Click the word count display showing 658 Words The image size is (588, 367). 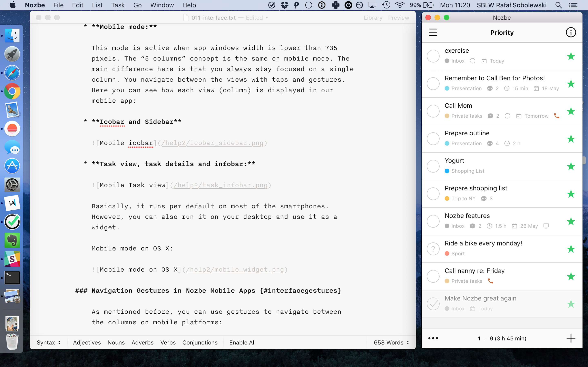[390, 343]
